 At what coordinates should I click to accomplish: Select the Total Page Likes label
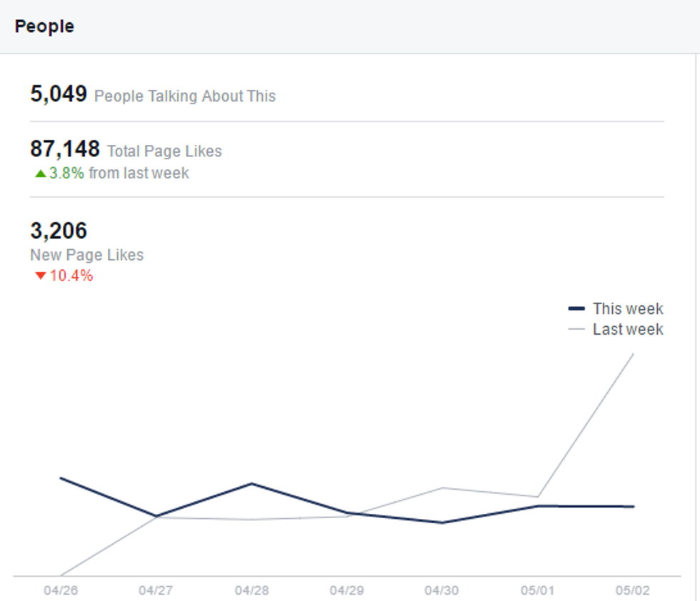[x=164, y=151]
